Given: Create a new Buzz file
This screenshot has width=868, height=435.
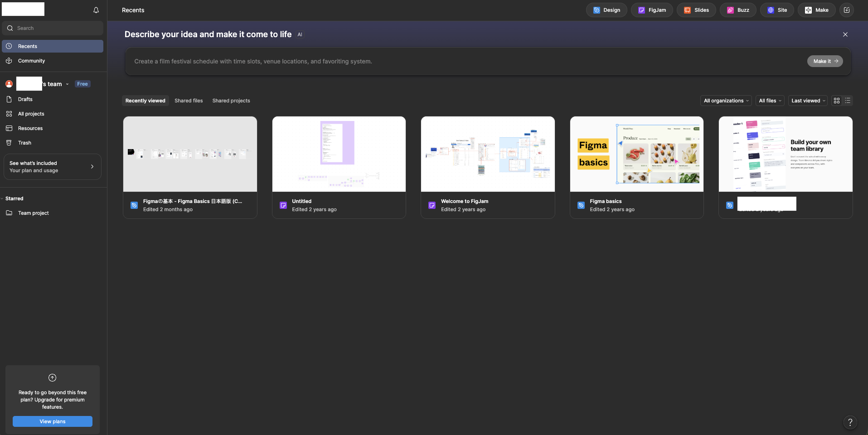Looking at the screenshot, I should (738, 10).
